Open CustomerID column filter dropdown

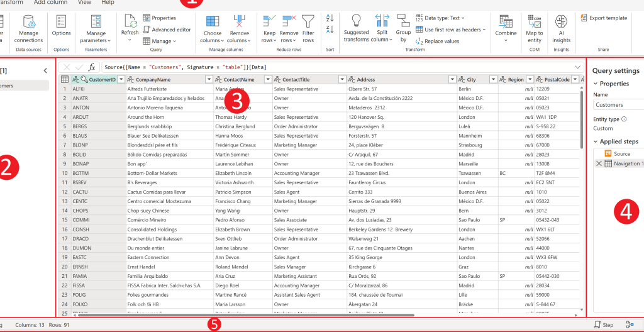point(121,80)
